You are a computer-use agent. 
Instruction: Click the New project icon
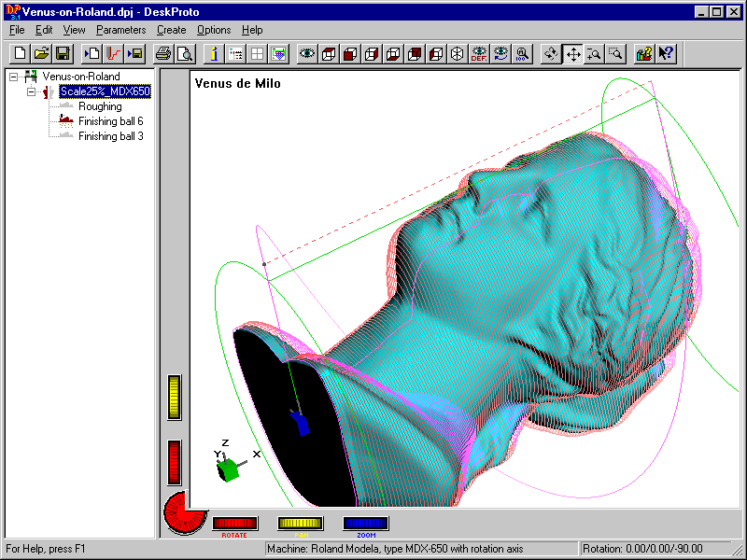click(20, 53)
